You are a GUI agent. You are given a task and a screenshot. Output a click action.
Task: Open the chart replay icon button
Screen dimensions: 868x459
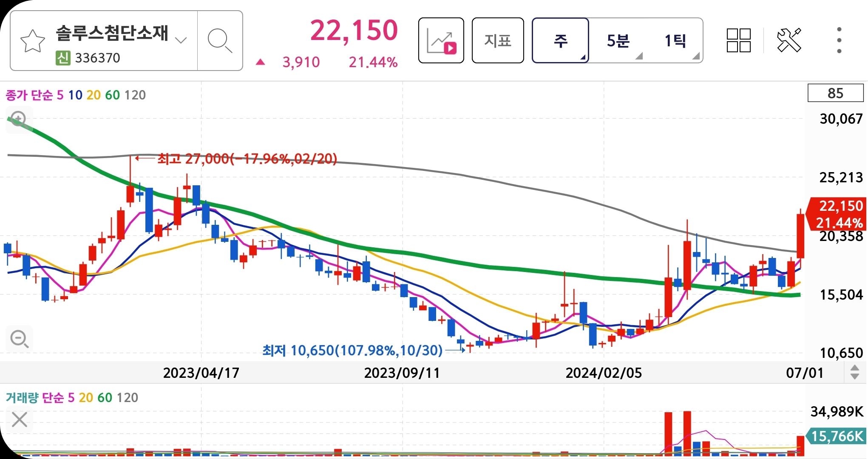tap(441, 41)
